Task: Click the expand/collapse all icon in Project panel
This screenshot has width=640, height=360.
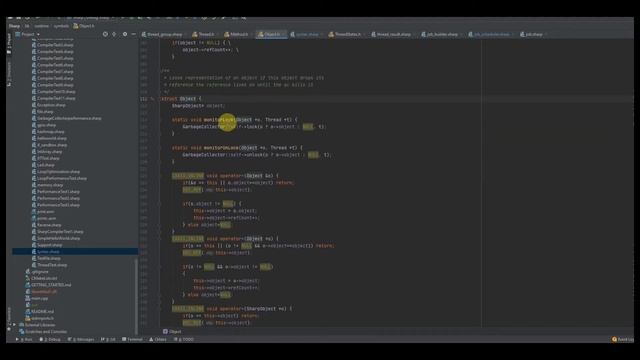Action: tap(114, 34)
